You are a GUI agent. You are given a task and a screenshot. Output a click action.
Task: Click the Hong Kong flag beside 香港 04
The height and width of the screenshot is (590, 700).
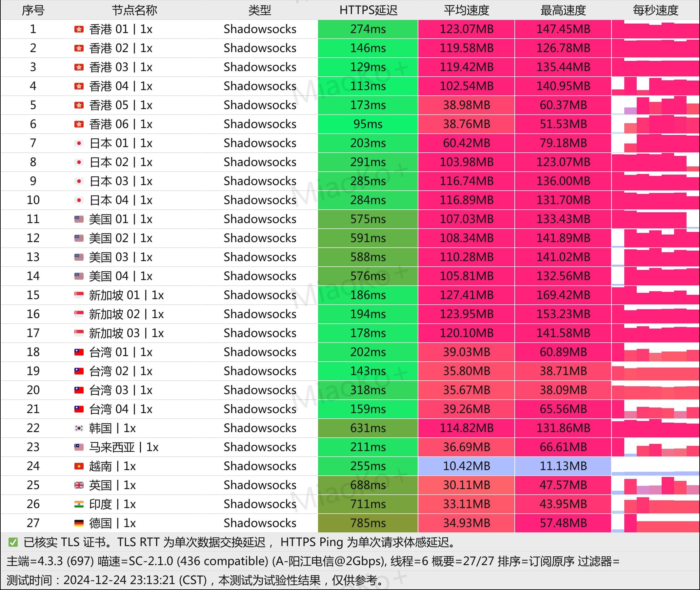[79, 86]
